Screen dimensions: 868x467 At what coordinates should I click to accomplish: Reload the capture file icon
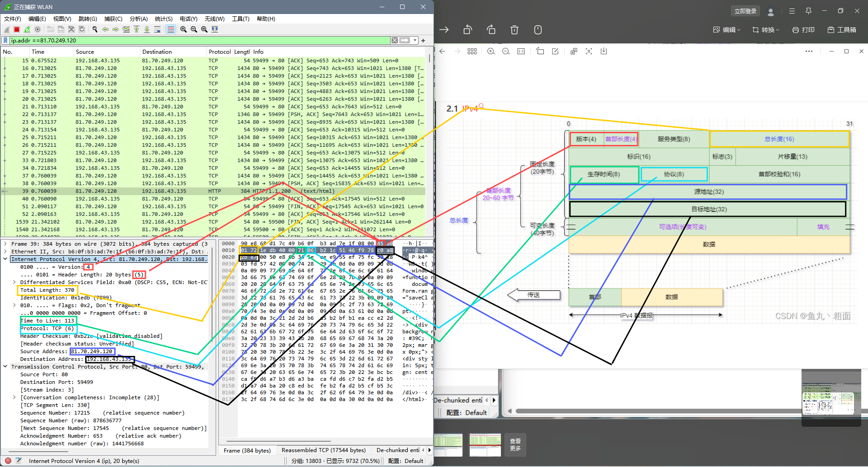tap(82, 29)
